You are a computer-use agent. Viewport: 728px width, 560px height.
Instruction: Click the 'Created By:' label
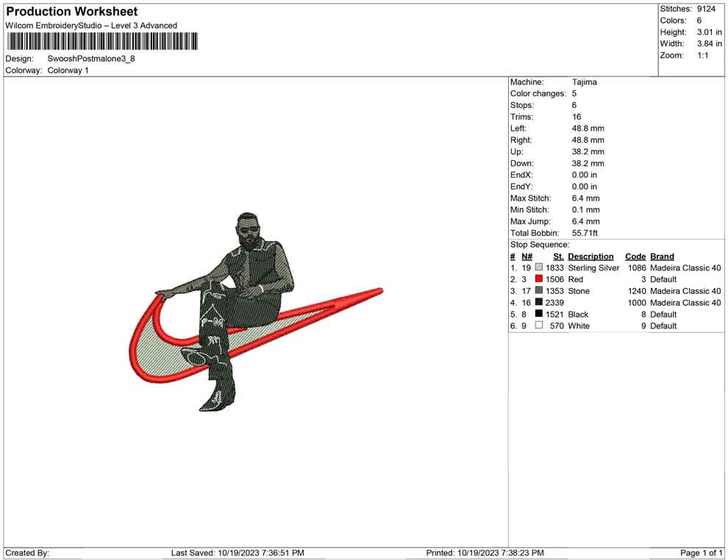pyautogui.click(x=27, y=553)
